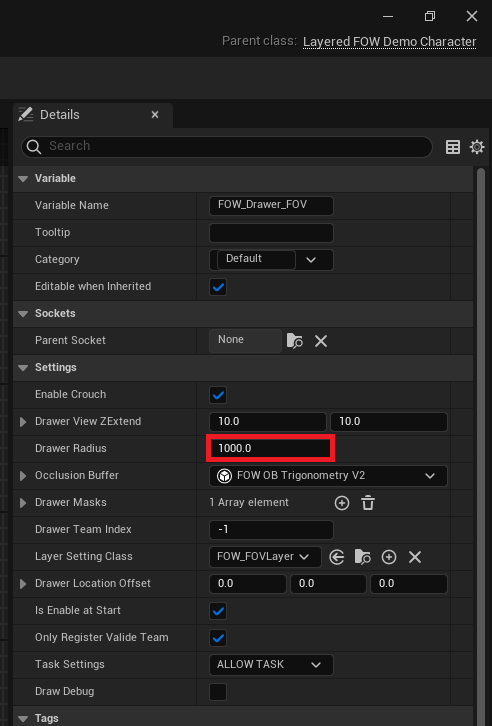Click the search magnifier icon in Details
Image resolution: width=492 pixels, height=726 pixels.
34,147
